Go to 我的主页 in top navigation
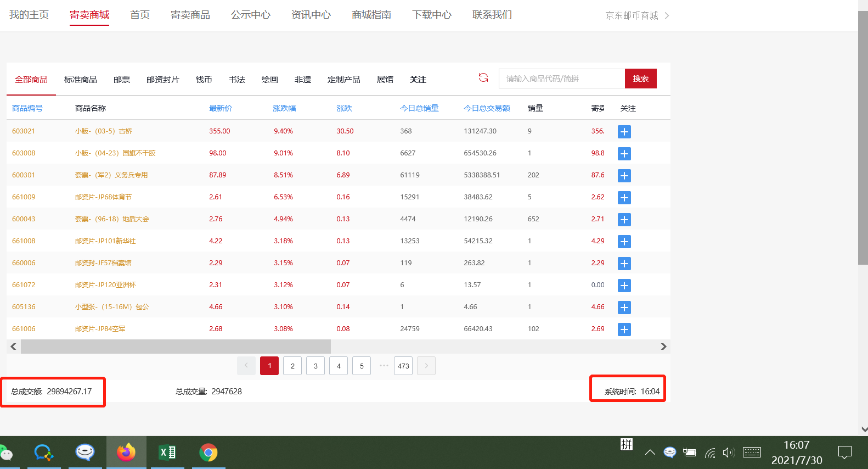The width and height of the screenshot is (868, 469). click(29, 15)
